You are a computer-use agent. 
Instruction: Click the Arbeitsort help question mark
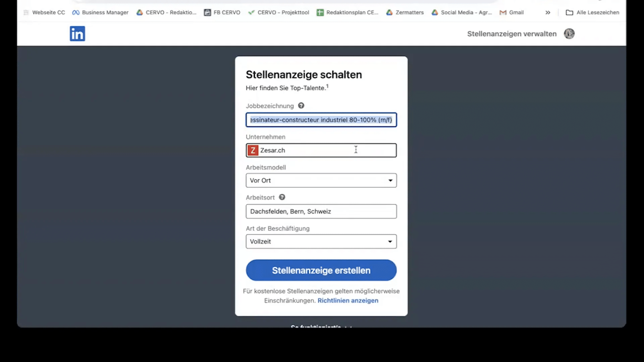pyautogui.click(x=282, y=197)
